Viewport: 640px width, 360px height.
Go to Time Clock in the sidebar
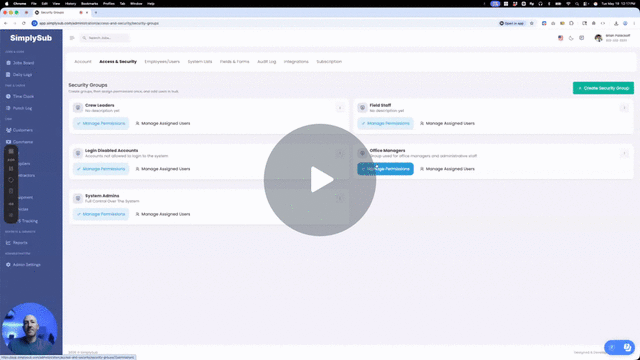pos(20,96)
